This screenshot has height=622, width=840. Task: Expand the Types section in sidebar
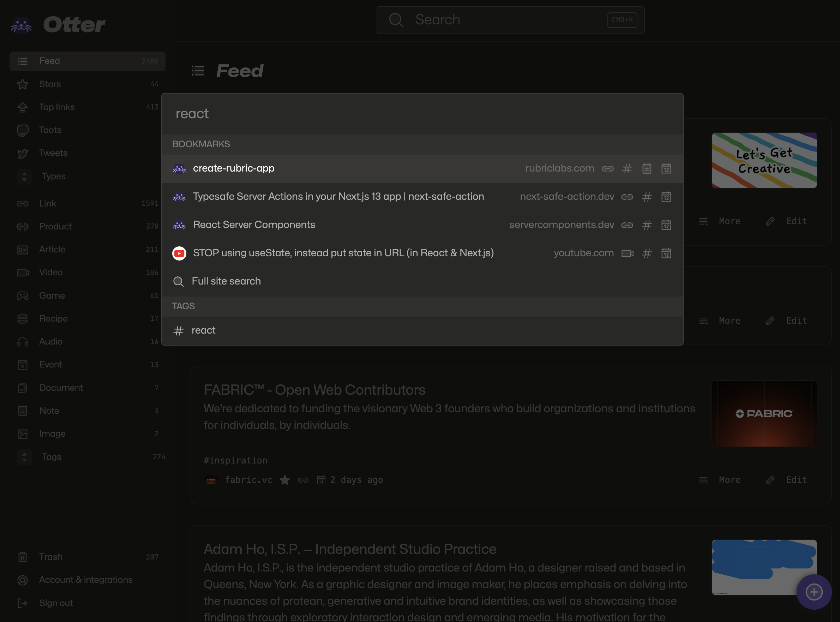point(24,176)
